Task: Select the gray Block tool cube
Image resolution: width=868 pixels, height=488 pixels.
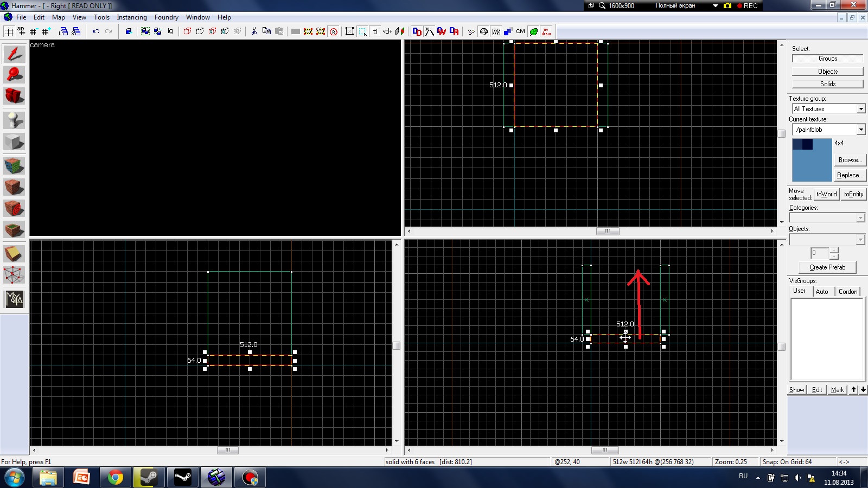Action: click(x=15, y=142)
